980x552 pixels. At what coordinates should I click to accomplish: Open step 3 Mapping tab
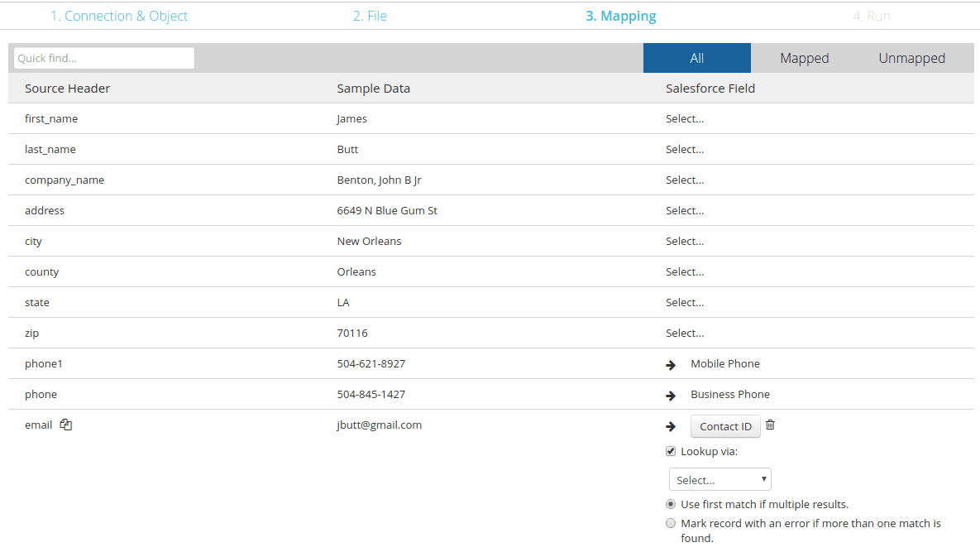(x=620, y=16)
